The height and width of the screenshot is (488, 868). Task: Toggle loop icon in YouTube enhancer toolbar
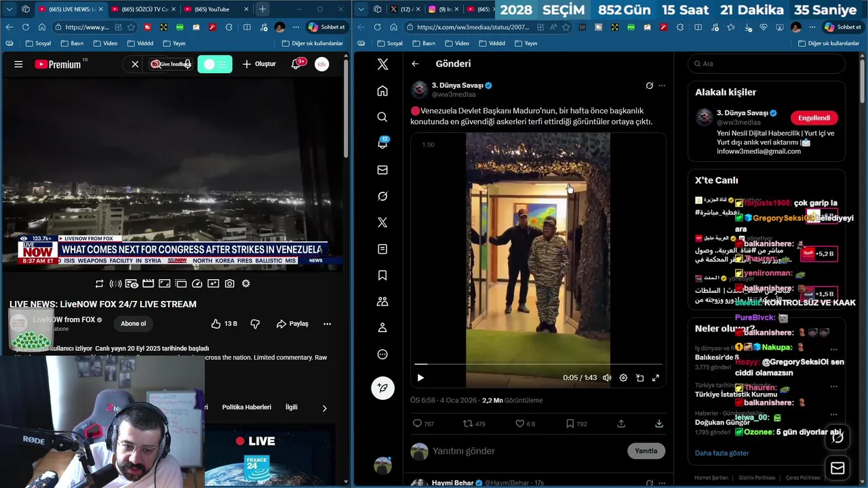[99, 283]
